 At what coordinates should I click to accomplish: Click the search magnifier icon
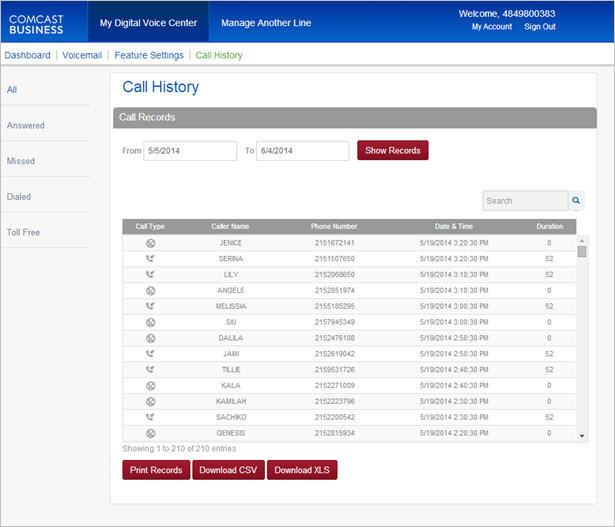pos(576,200)
